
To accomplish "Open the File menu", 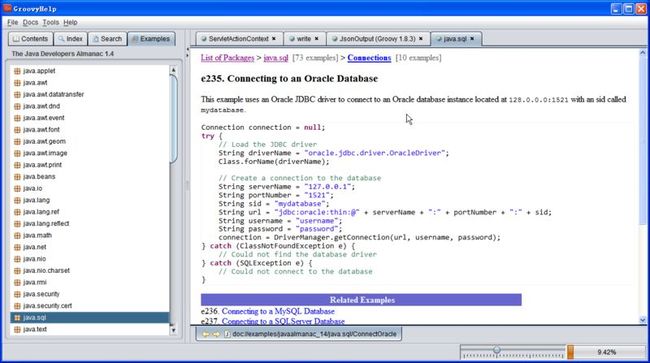I will (13, 22).
